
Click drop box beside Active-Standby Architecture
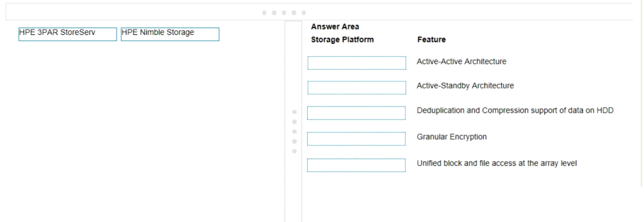357,88
